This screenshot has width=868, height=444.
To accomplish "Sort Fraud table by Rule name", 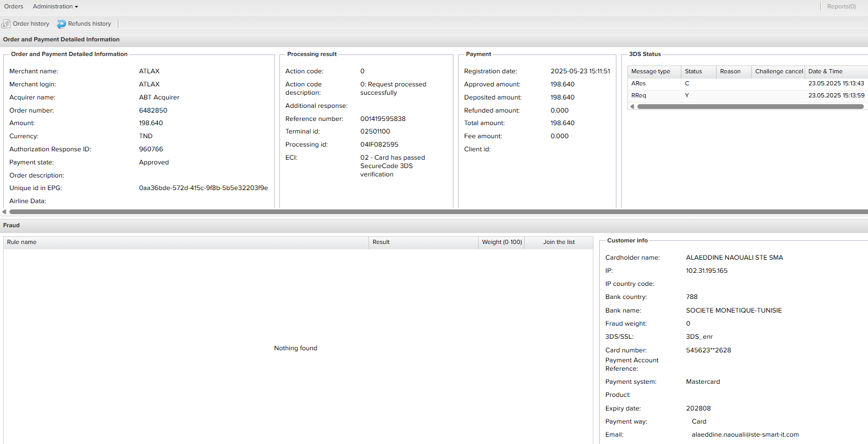I will point(21,242).
